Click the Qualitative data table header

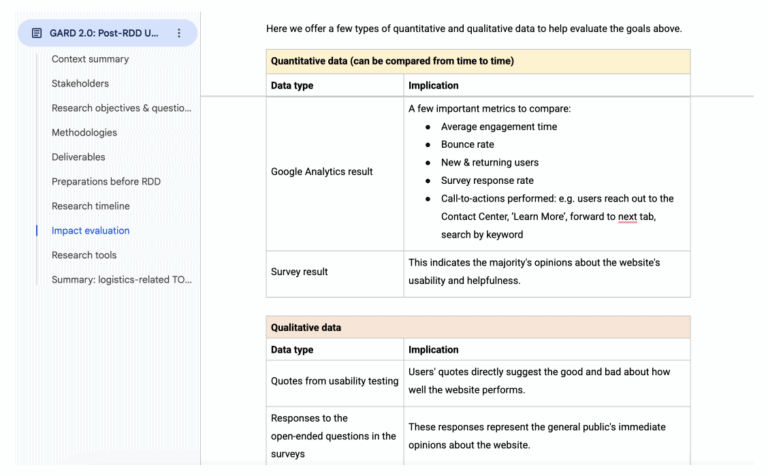click(478, 327)
